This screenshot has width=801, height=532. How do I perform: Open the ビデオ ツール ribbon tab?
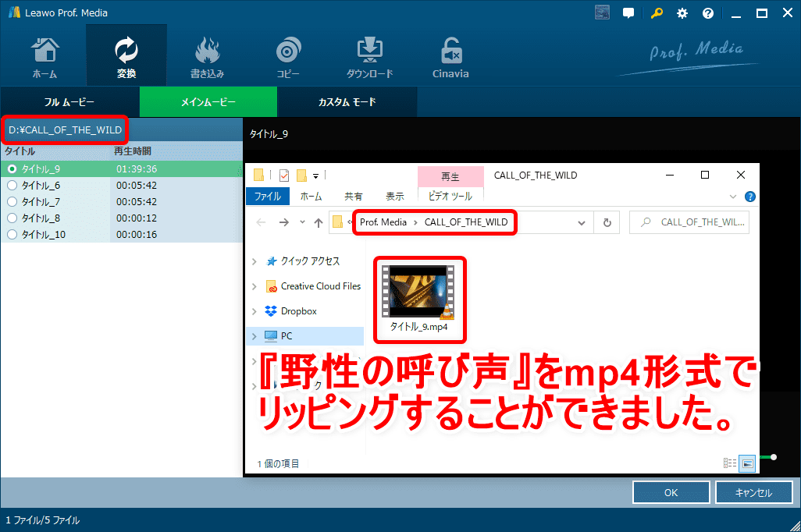click(x=450, y=196)
